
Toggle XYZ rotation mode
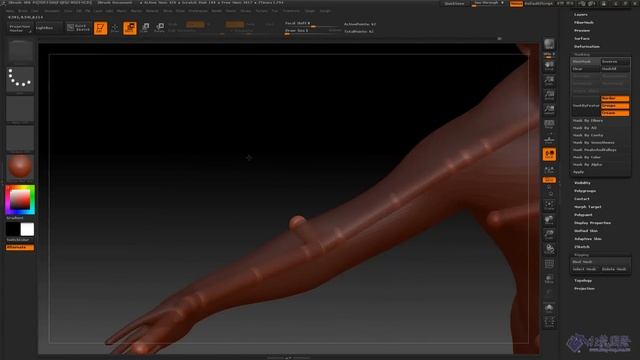click(x=549, y=180)
